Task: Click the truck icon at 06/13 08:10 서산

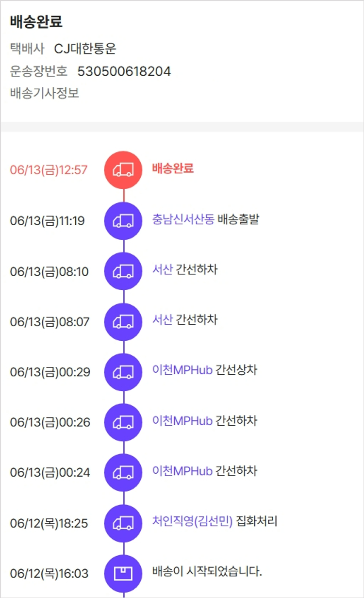Action: click(123, 271)
